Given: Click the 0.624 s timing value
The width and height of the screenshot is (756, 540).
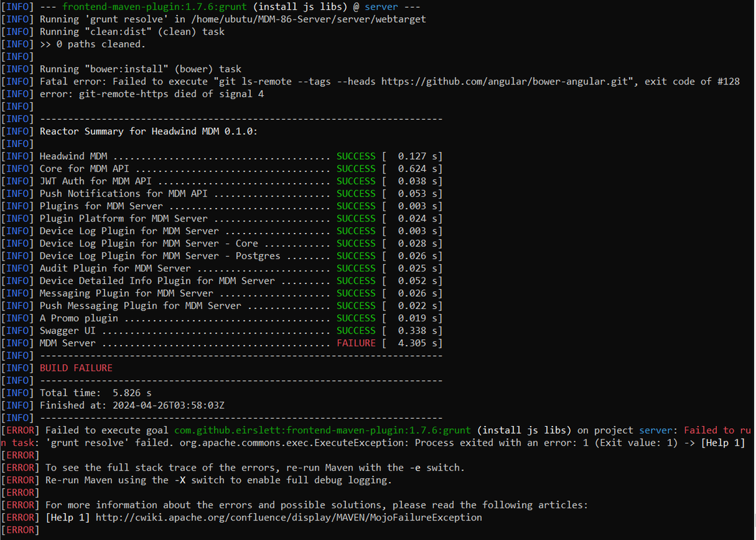Looking at the screenshot, I should point(418,169).
